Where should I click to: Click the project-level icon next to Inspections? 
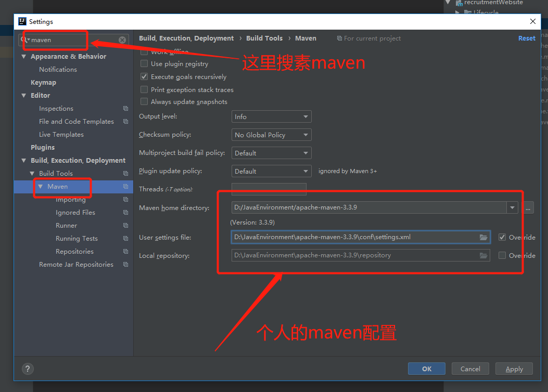[x=126, y=109]
